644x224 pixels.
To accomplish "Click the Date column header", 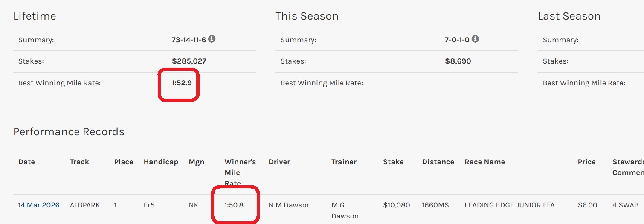I will click(26, 162).
